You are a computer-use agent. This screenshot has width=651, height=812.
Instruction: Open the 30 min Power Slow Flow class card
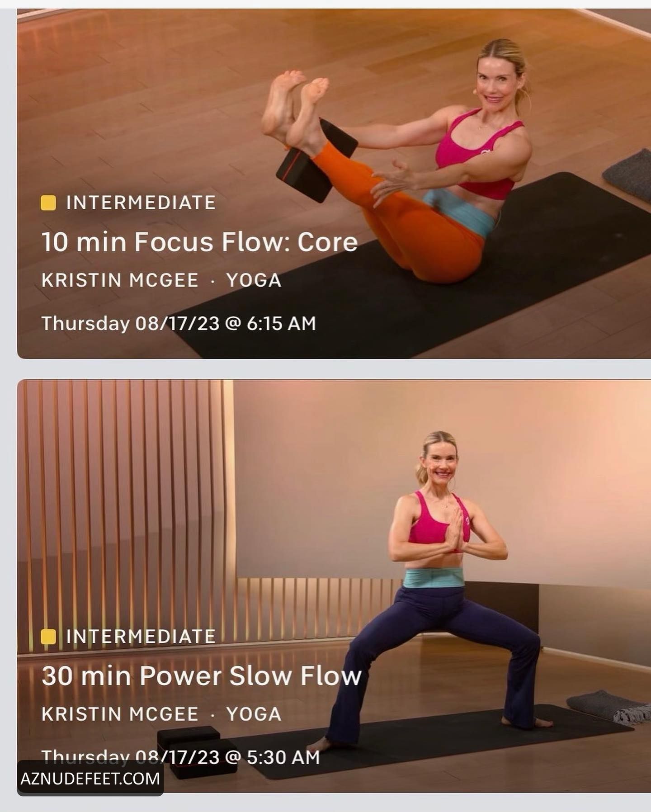(x=334, y=586)
